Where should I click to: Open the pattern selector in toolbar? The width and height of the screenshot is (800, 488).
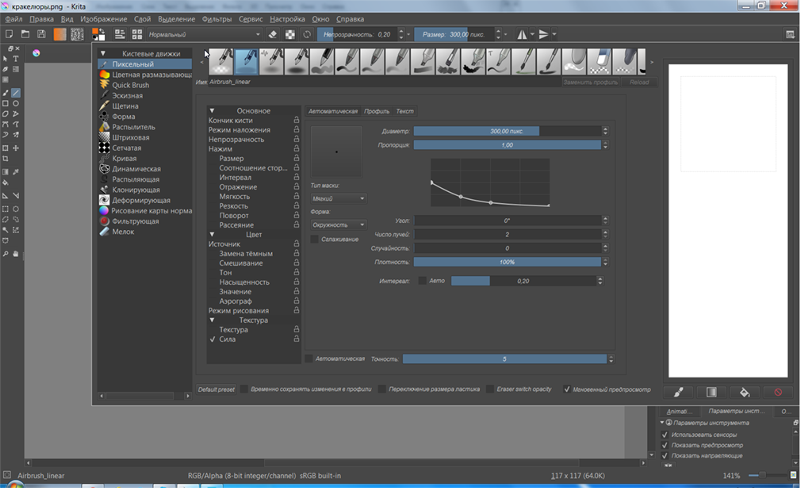[77, 34]
